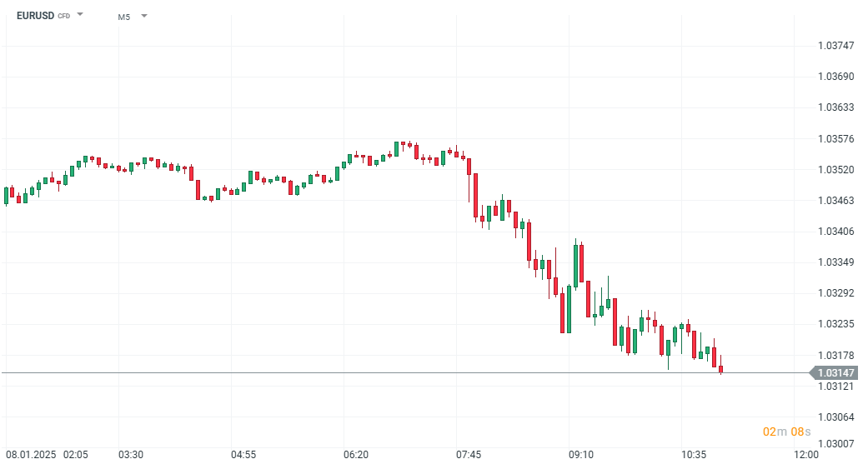Click the 06:20 time axis label
This screenshot has height=469, width=868.
pos(356,455)
